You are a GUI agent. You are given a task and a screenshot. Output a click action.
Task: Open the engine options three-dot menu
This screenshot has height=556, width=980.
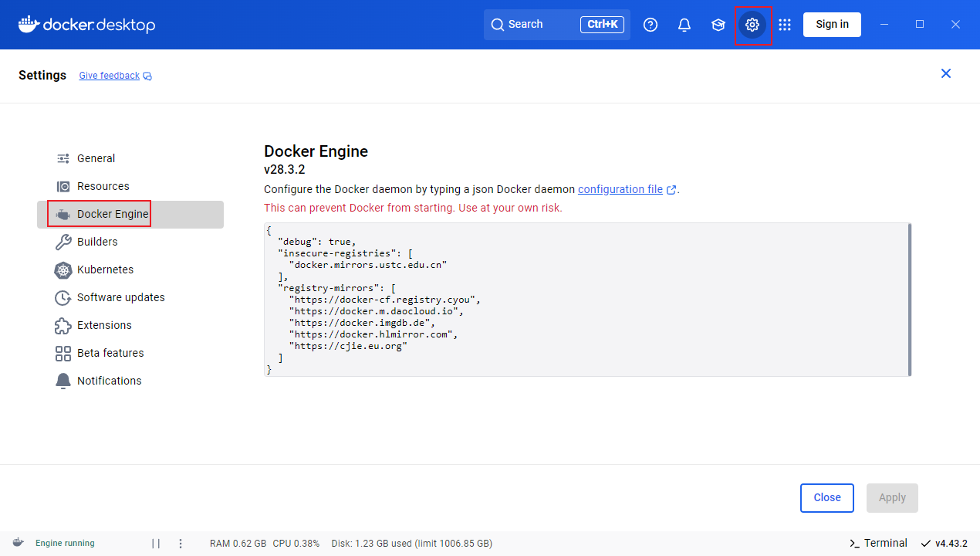point(181,544)
